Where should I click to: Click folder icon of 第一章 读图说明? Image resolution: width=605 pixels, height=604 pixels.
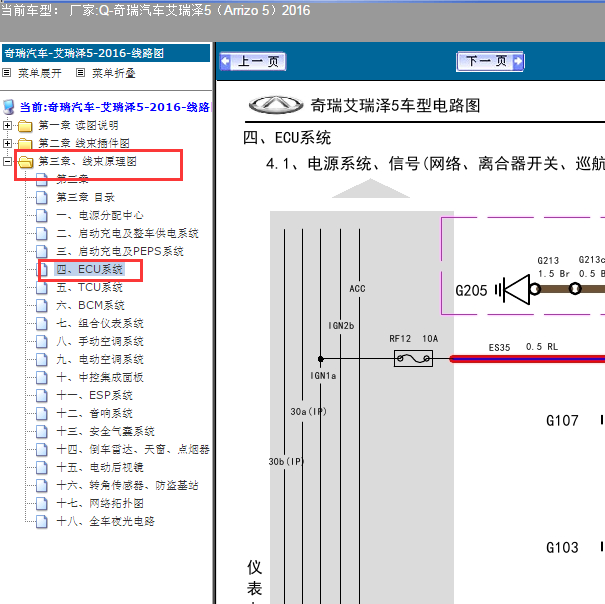click(x=25, y=126)
